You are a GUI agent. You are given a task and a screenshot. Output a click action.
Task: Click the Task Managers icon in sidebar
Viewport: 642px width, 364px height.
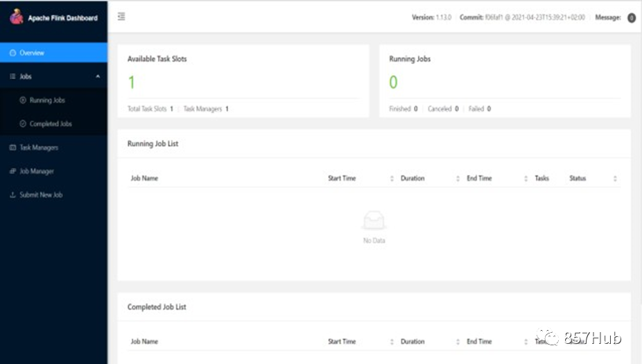tap(12, 148)
